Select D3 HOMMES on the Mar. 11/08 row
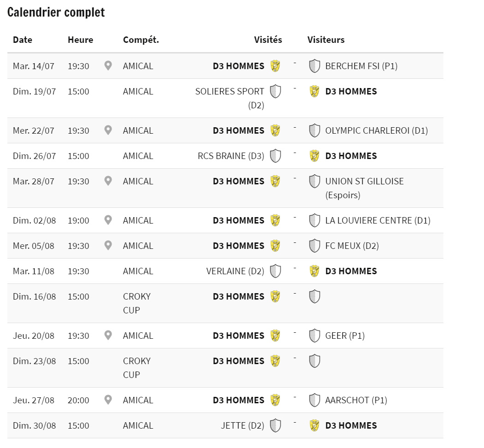 [351, 271]
